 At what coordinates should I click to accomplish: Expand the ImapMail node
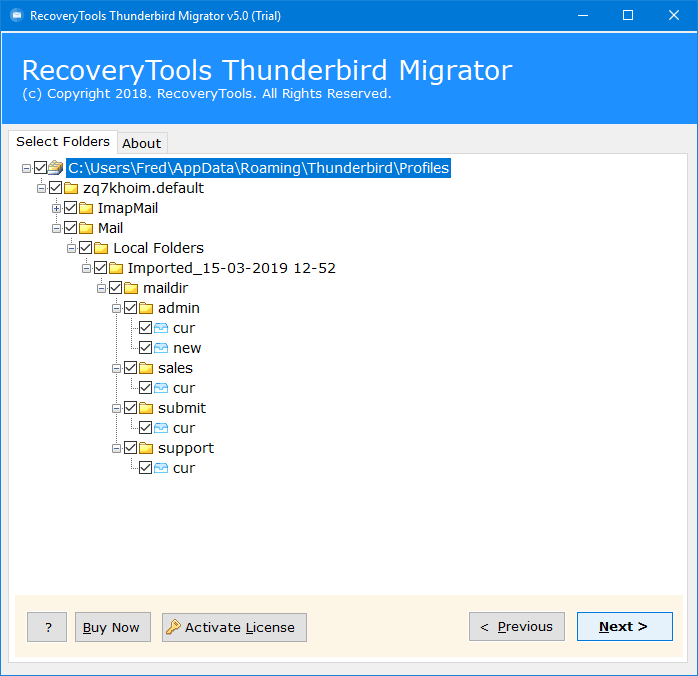click(x=57, y=208)
